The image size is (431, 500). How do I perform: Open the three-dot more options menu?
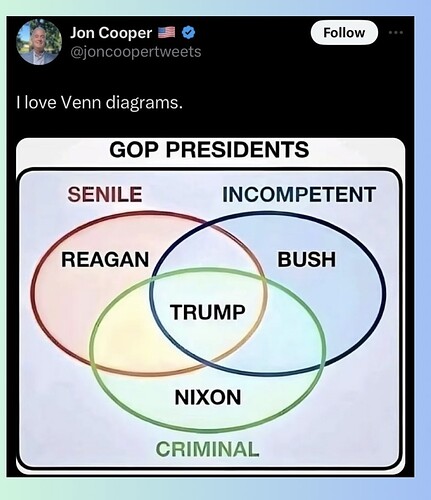tap(396, 33)
